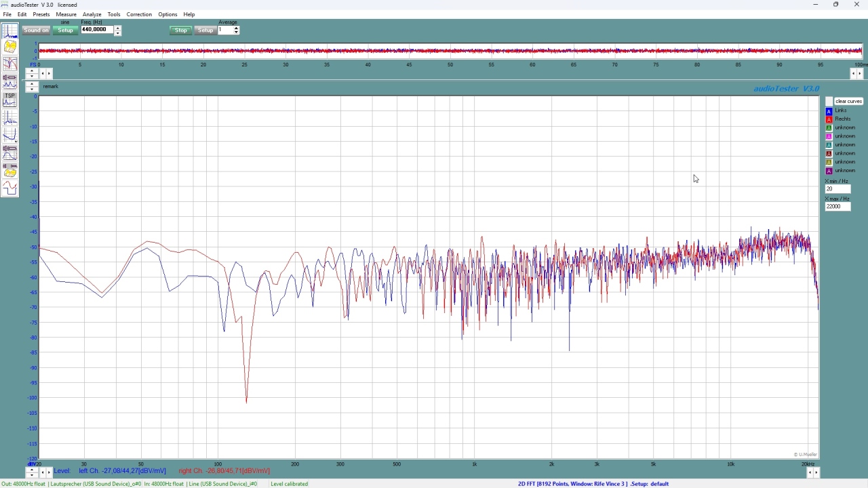Open the File menu
868x488 pixels.
coord(7,14)
